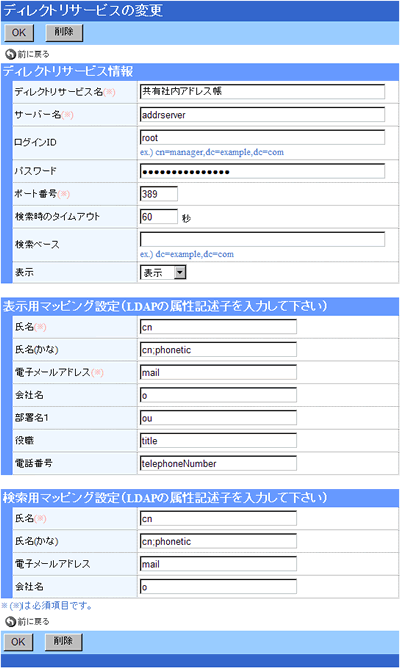The width and height of the screenshot is (400, 669).
Task: Focus the 部署名1 field containing ou
Action: point(218,418)
